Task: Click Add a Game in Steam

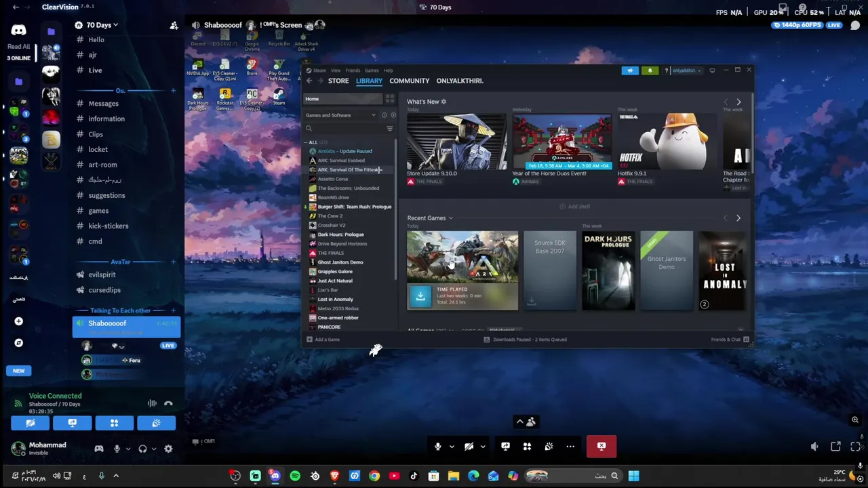Action: point(323,340)
